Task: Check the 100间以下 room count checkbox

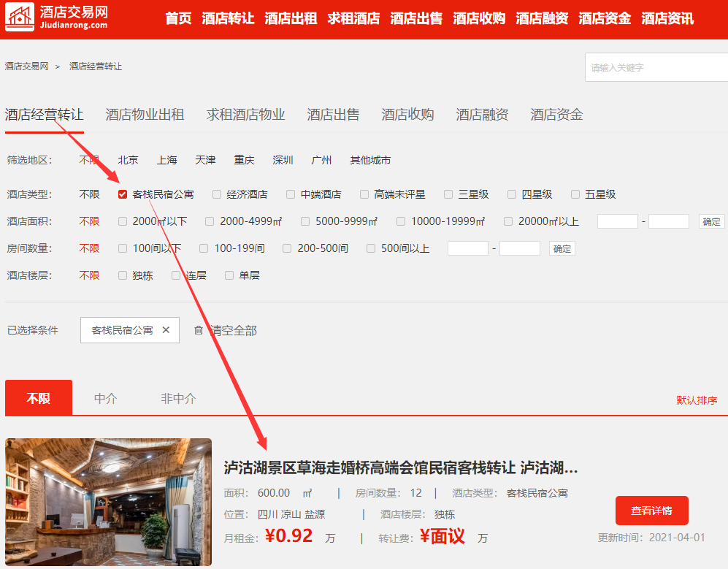Action: click(x=123, y=248)
